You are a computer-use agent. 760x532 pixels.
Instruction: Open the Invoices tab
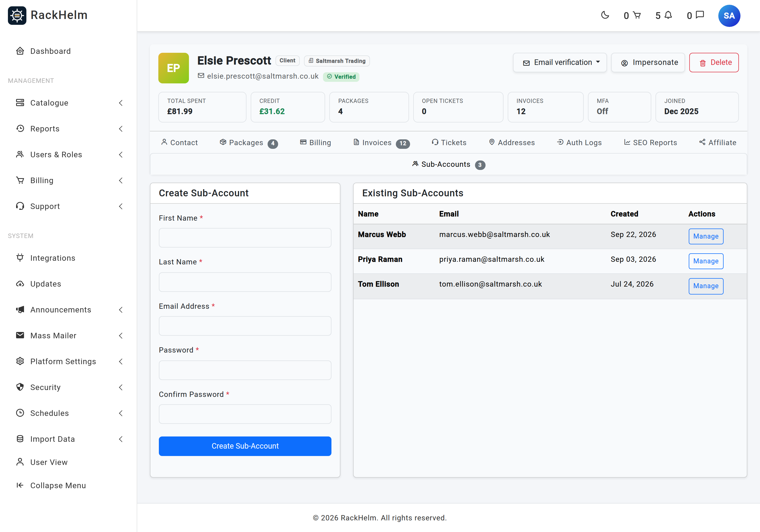[x=381, y=142]
